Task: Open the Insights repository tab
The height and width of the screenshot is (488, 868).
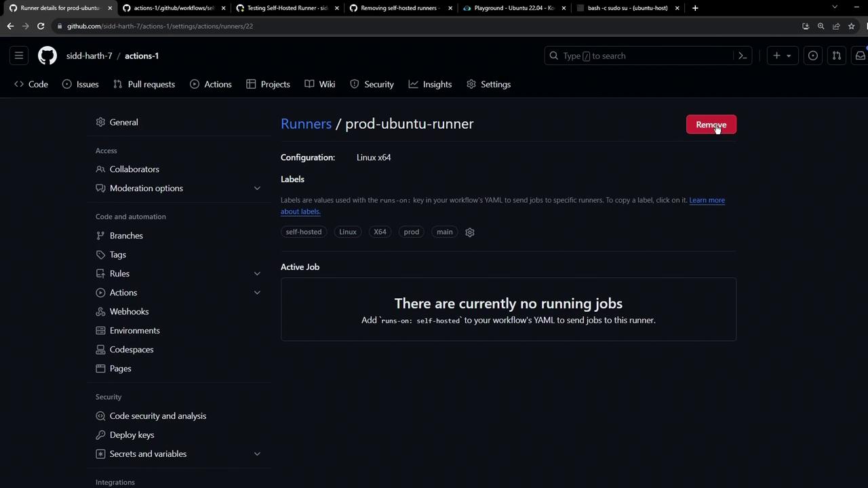Action: click(430, 84)
